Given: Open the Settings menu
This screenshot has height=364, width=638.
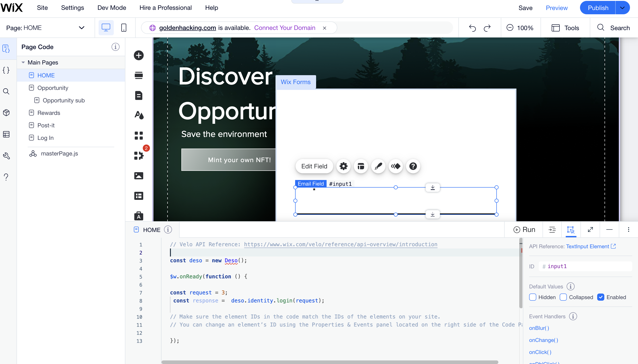Looking at the screenshot, I should [x=72, y=8].
